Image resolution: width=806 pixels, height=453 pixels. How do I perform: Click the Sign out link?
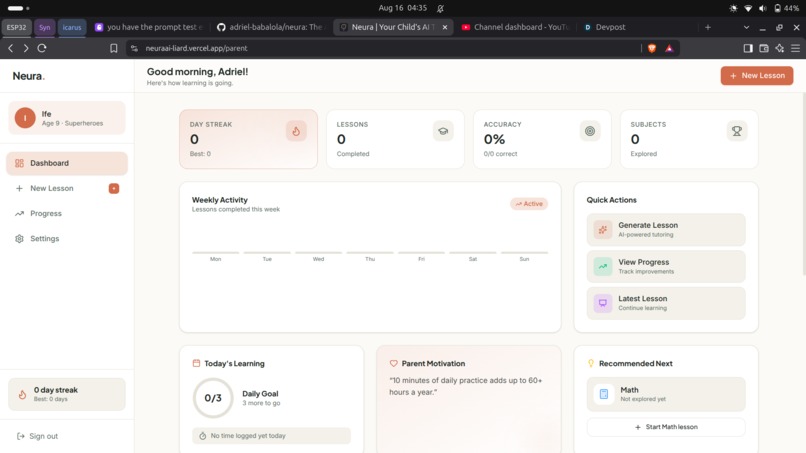[x=37, y=436]
